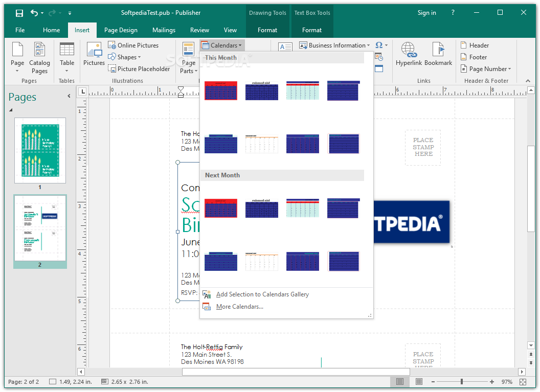Customize Quick Access Toolbar dropdown
Image resolution: width=540 pixels, height=392 pixels.
point(70,13)
